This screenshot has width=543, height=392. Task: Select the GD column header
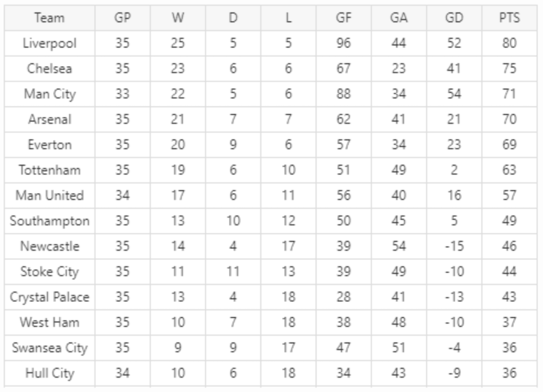point(454,18)
